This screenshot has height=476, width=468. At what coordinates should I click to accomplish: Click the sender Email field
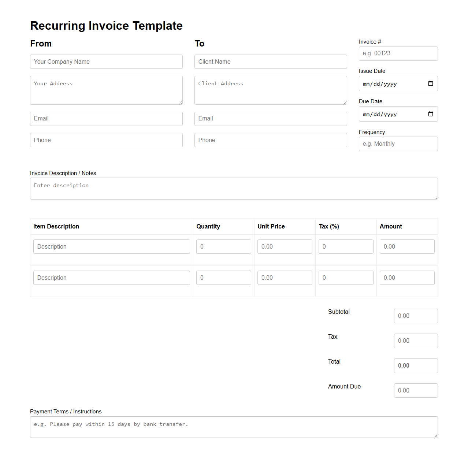106,119
